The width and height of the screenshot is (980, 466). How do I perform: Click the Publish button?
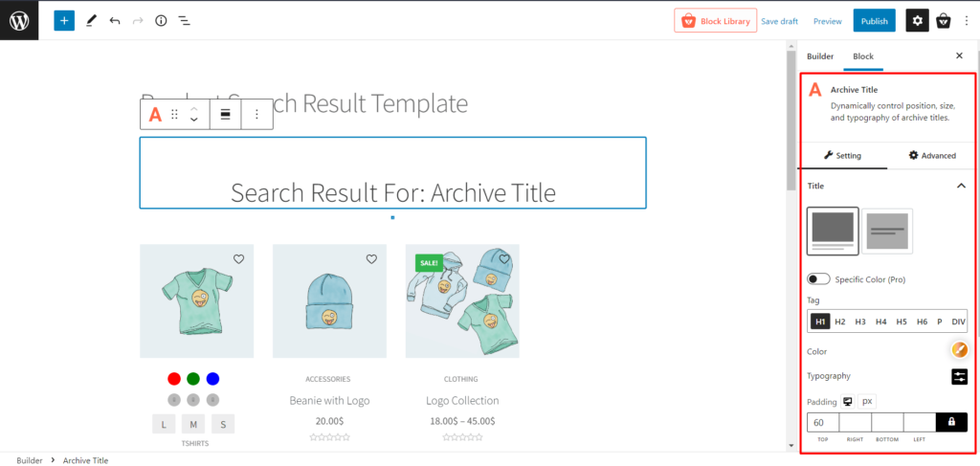tap(874, 20)
